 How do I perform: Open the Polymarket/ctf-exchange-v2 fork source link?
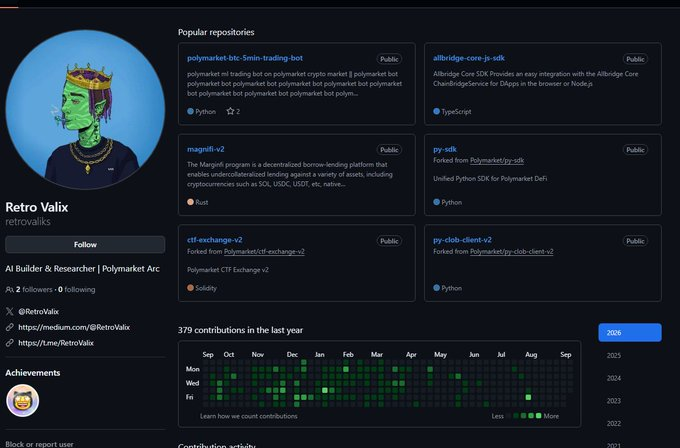[x=264, y=251]
